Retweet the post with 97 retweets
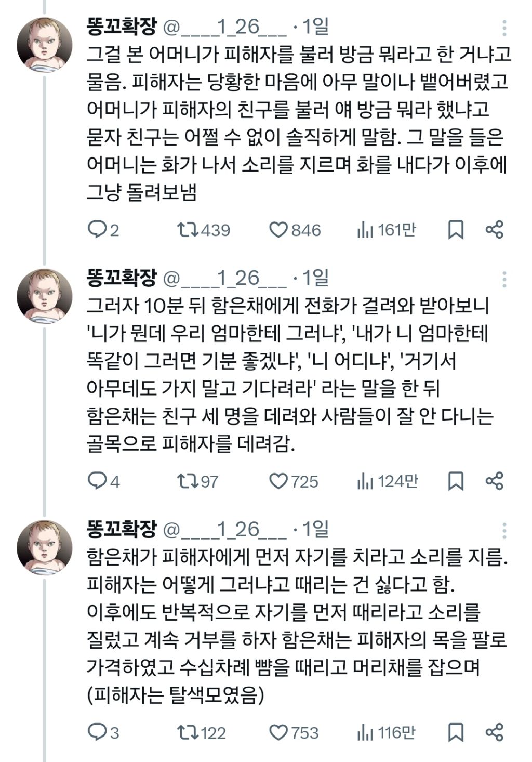 187,481
